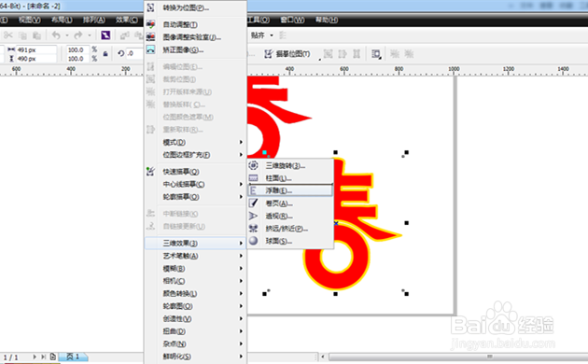The width and height of the screenshot is (588, 364).
Task: Click the rotation angle field
Action: pos(135,53)
